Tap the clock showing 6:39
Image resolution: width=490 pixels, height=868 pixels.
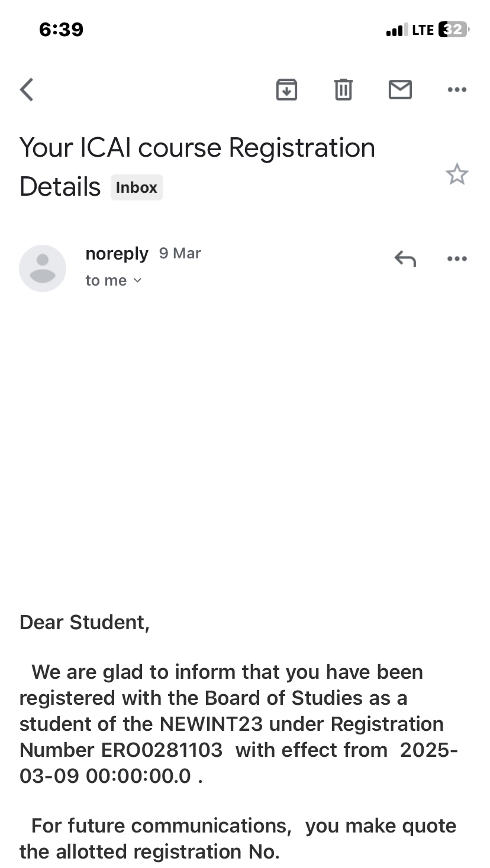pos(61,30)
